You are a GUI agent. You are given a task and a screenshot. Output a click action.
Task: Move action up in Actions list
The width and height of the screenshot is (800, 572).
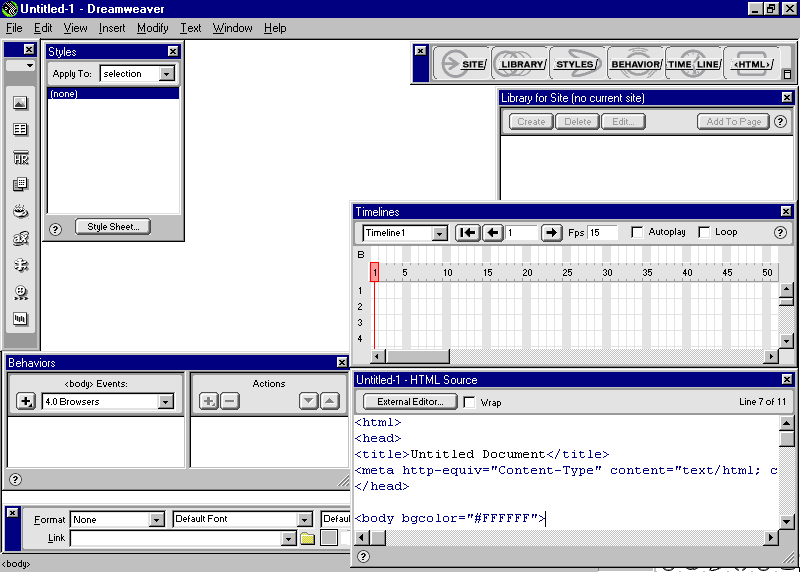click(330, 401)
